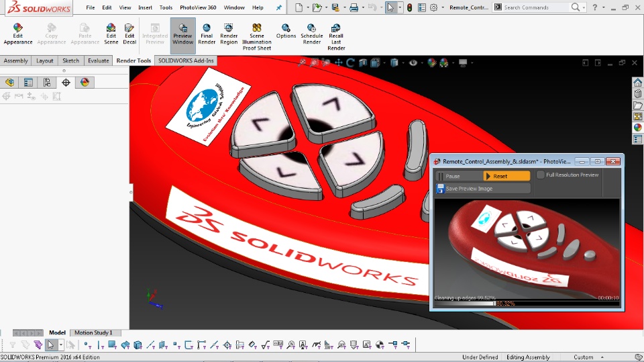Image resolution: width=644 pixels, height=362 pixels.
Task: Switch to the Assembly tab
Action: (x=15, y=60)
